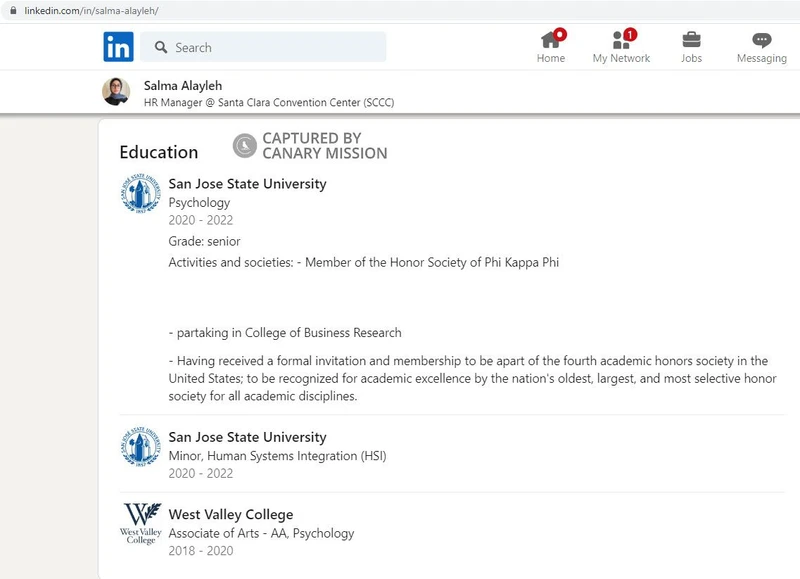Image resolution: width=800 pixels, height=579 pixels.
Task: Click the LinkedIn logo icon
Action: click(x=118, y=47)
